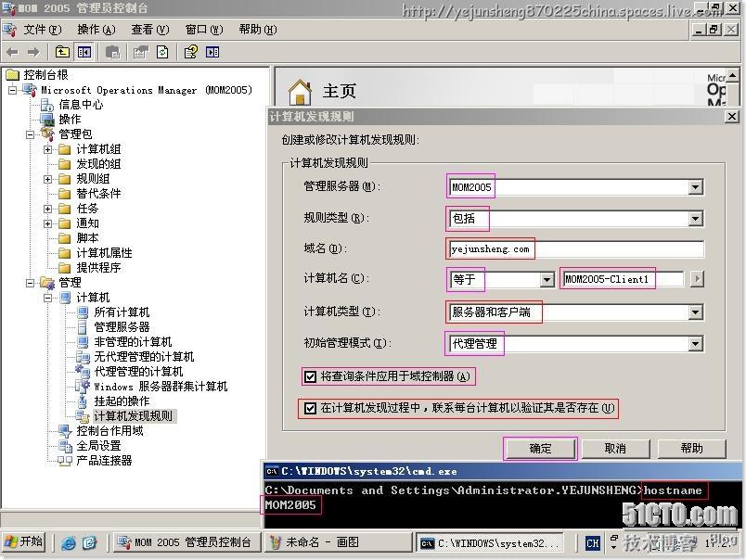Select 操作 node in tree
This screenshot has width=746, height=560.
pyautogui.click(x=70, y=120)
